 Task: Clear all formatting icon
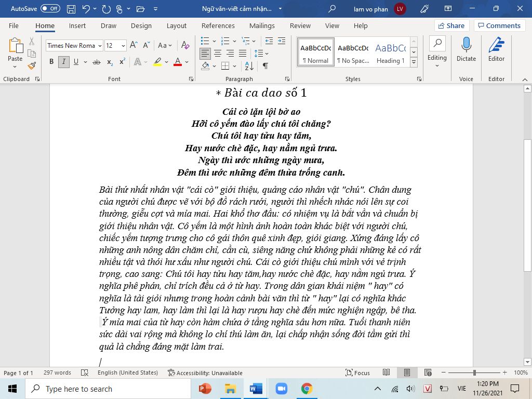185,45
